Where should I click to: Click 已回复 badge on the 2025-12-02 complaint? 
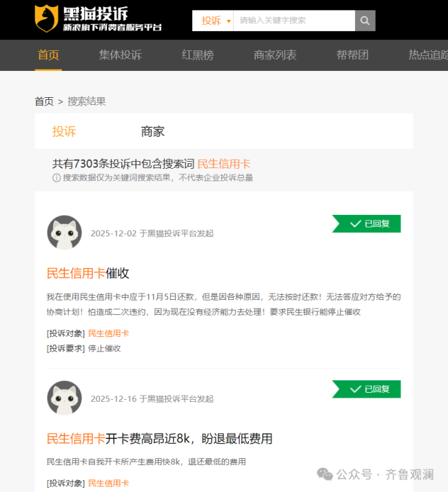(367, 224)
